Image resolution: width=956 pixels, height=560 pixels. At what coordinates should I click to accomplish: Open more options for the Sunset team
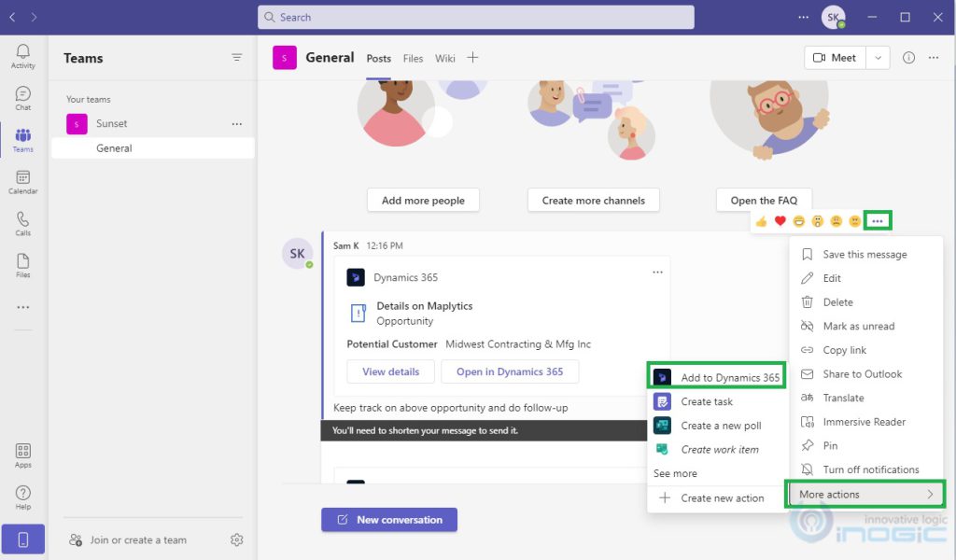click(236, 123)
